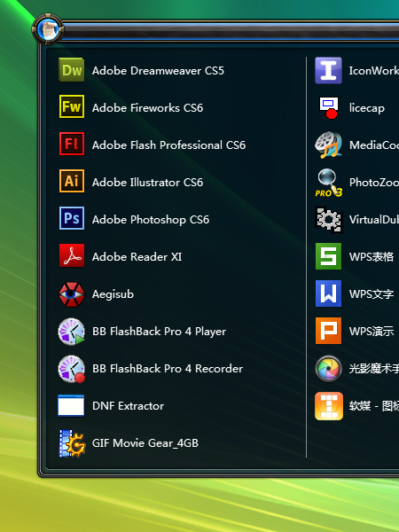This screenshot has width=399, height=532.
Task: Open the Adobe Dreamweaver CS5 icon
Action: (x=71, y=70)
